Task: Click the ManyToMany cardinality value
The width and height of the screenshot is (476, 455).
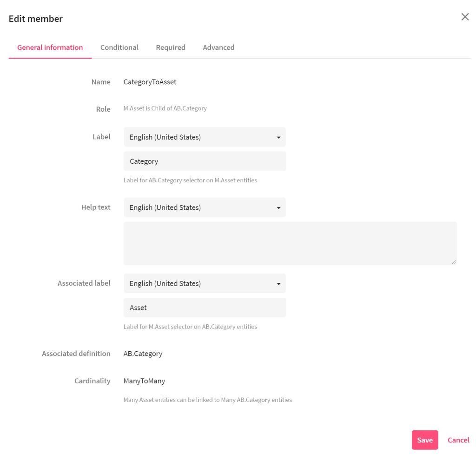Action: click(144, 381)
